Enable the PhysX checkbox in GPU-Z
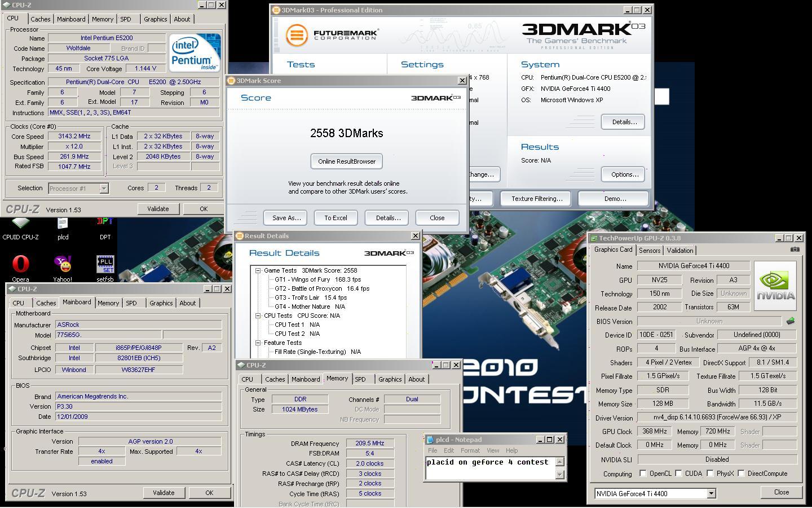Viewport: 812px width, 508px height. [x=710, y=474]
